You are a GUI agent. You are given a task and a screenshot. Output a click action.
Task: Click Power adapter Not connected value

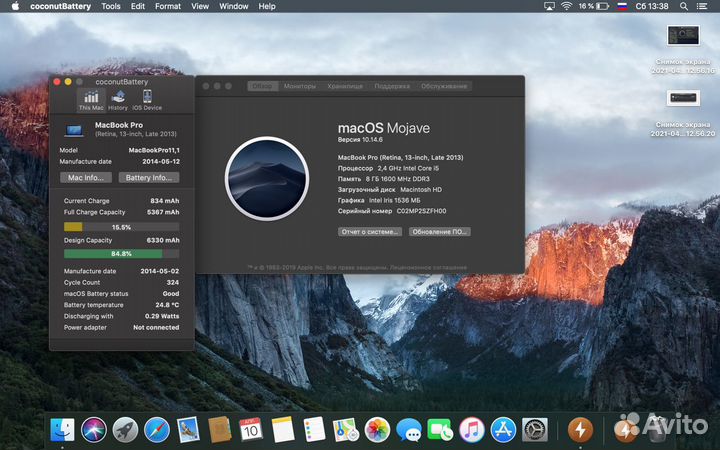[156, 327]
